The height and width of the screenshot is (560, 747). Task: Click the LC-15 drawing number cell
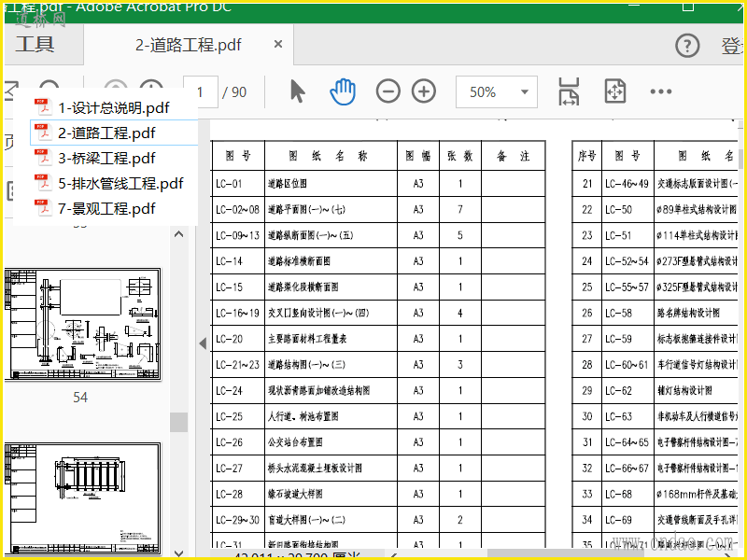[x=238, y=287]
